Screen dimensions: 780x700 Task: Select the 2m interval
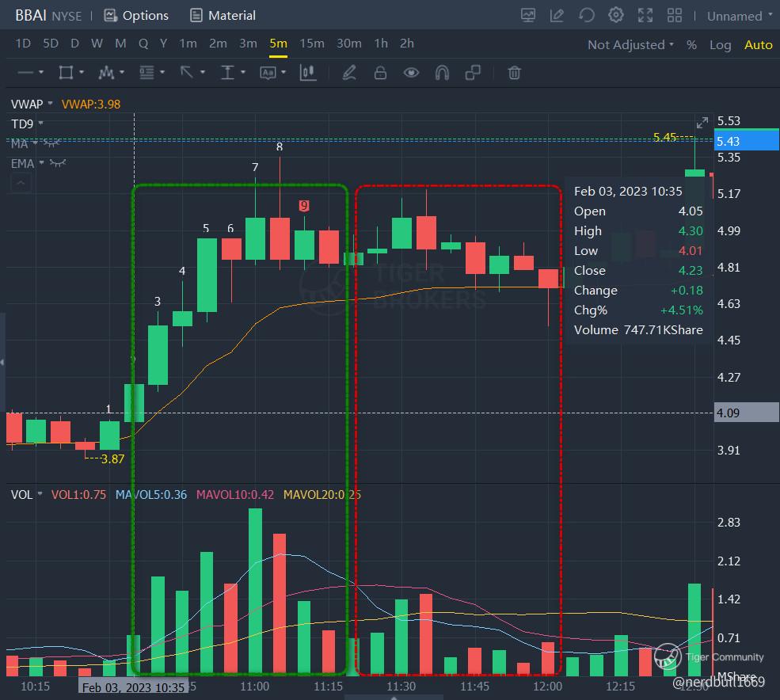[x=218, y=44]
